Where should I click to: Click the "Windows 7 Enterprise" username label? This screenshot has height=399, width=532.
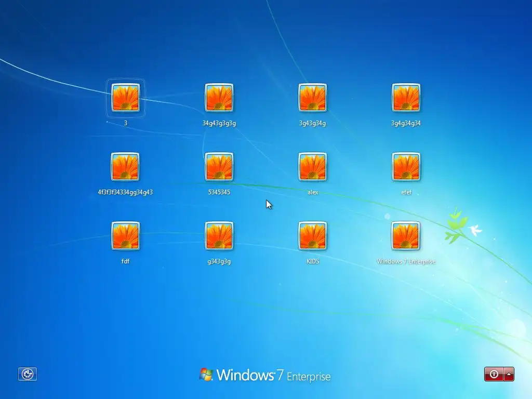[x=406, y=261]
